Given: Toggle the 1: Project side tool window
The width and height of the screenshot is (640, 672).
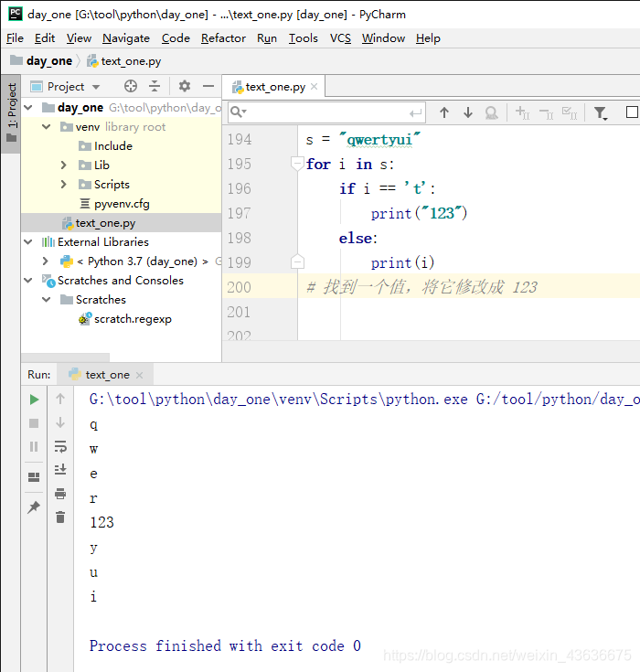Looking at the screenshot, I should coord(11,113).
